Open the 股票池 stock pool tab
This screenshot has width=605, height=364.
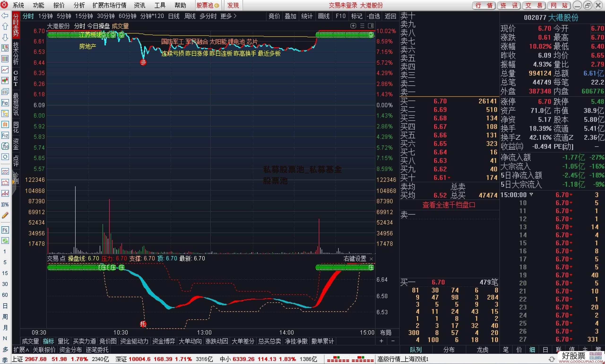[208, 5]
